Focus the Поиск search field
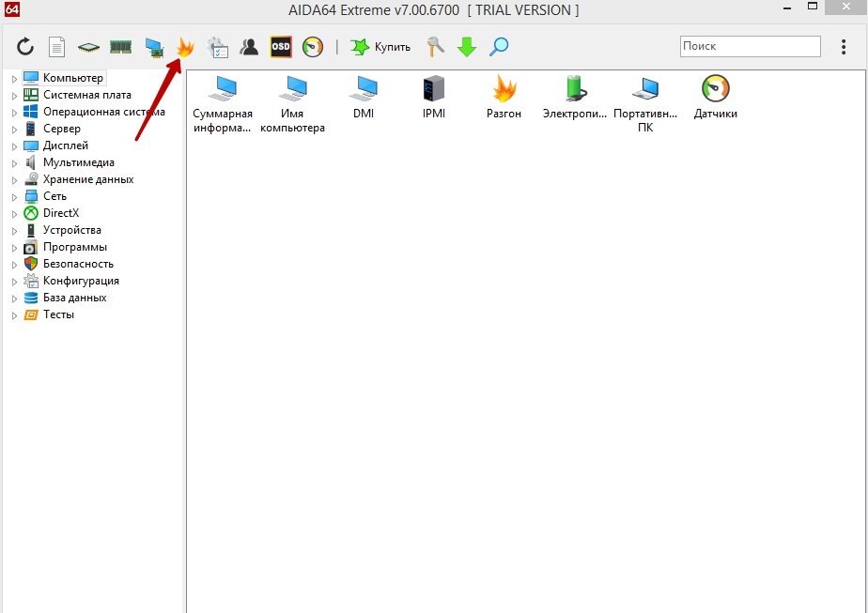868x613 pixels. (x=750, y=47)
